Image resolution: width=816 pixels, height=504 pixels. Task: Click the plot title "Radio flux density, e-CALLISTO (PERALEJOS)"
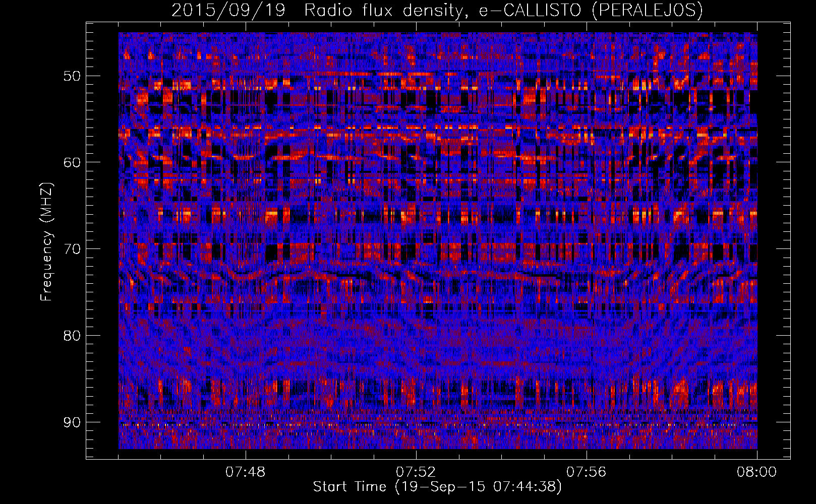tap(503, 11)
